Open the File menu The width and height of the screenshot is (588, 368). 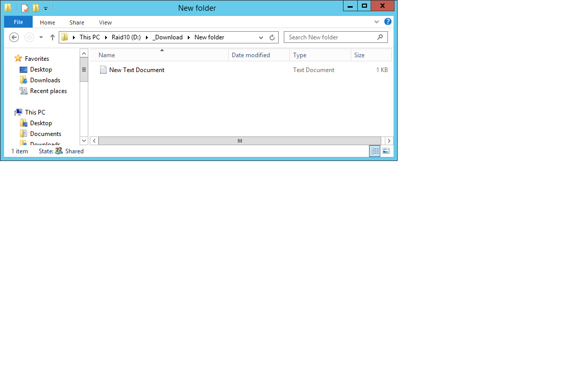(18, 22)
